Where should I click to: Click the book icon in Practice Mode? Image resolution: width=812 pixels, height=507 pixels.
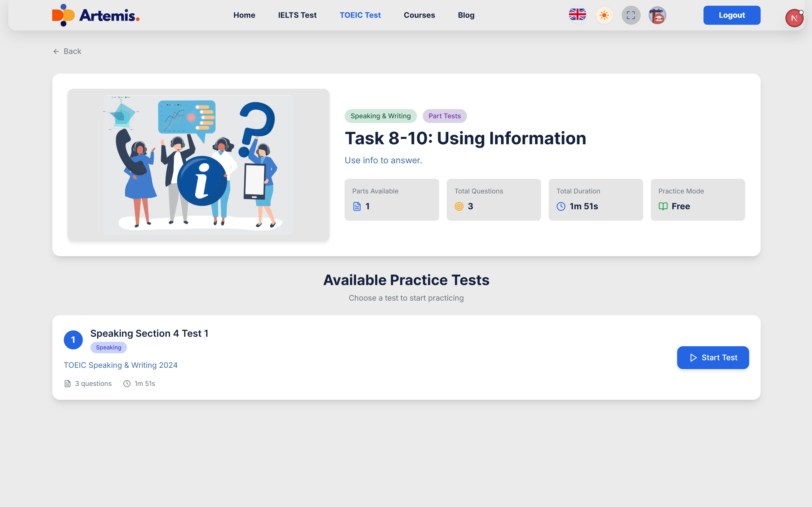pos(663,206)
